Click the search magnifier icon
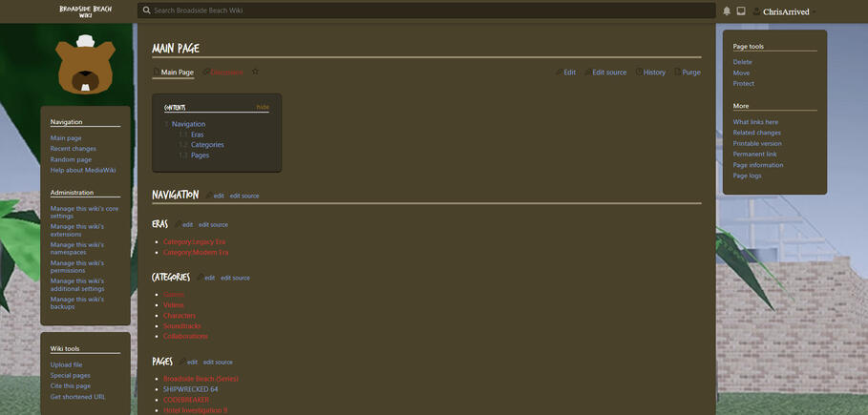868x415 pixels. [x=146, y=10]
